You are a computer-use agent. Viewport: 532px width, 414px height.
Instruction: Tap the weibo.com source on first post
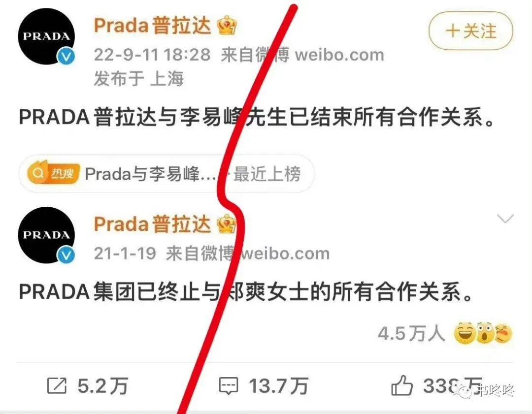click(339, 55)
